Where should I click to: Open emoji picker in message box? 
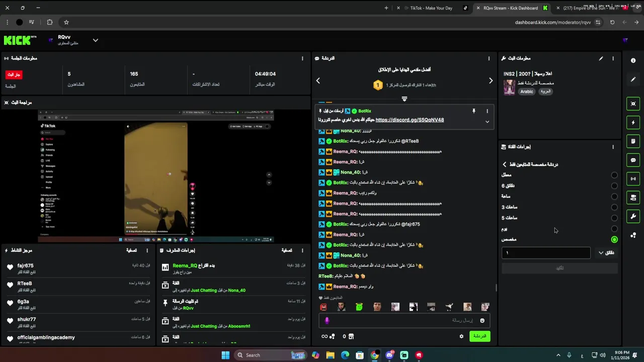coord(482,321)
